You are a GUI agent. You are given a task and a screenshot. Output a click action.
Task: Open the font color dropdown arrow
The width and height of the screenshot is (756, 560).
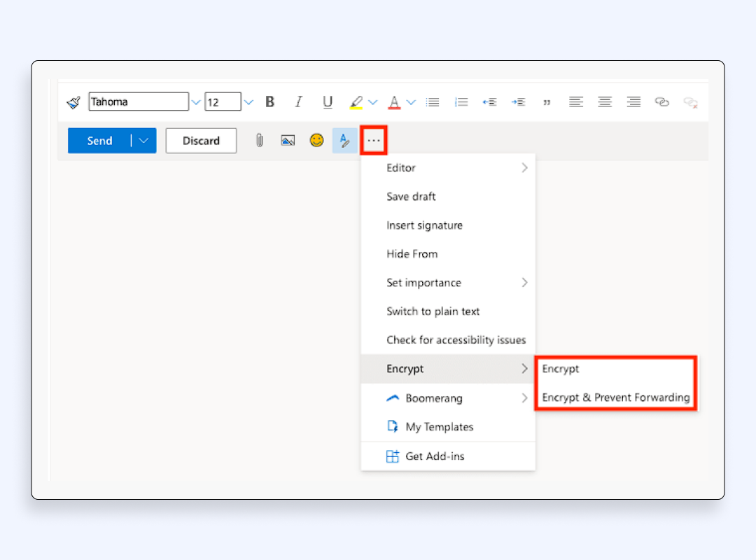click(411, 102)
